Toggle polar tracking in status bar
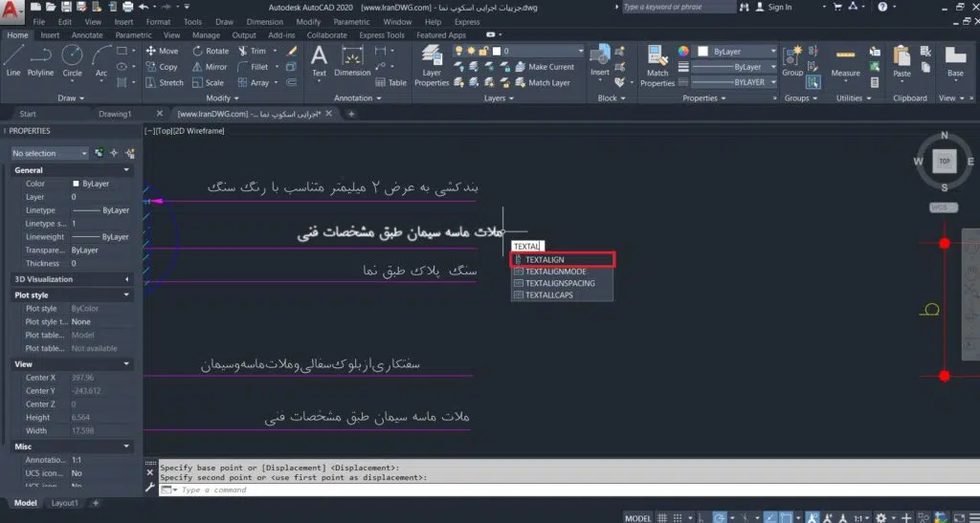 (x=720, y=518)
